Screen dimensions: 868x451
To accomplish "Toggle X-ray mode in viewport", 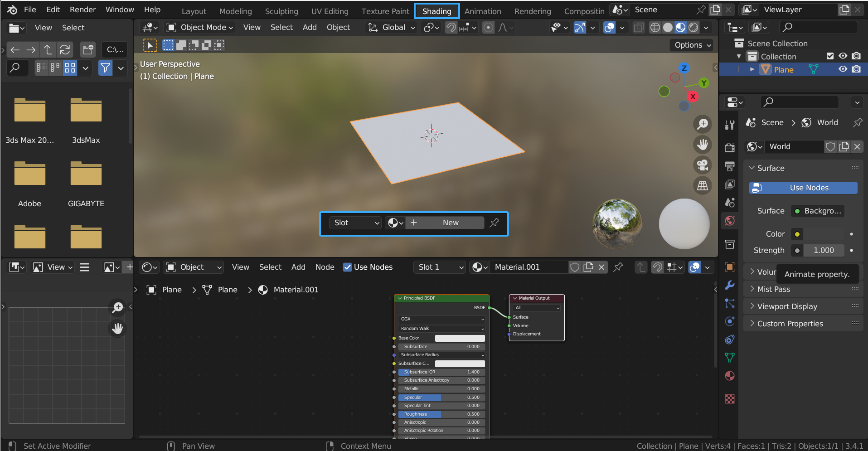I will tap(638, 28).
